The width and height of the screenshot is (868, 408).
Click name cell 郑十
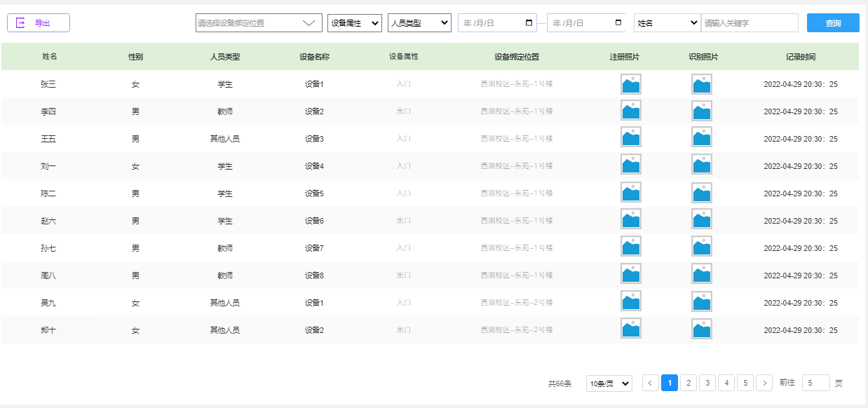48,330
